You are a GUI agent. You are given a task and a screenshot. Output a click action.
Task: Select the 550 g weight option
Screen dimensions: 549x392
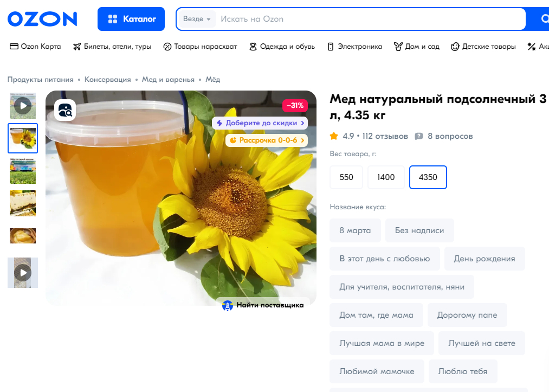pos(346,177)
